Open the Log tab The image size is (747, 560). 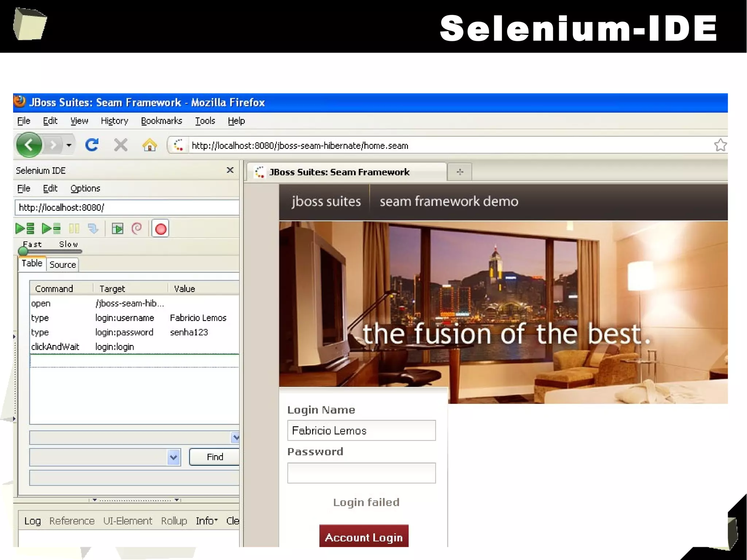tap(32, 521)
